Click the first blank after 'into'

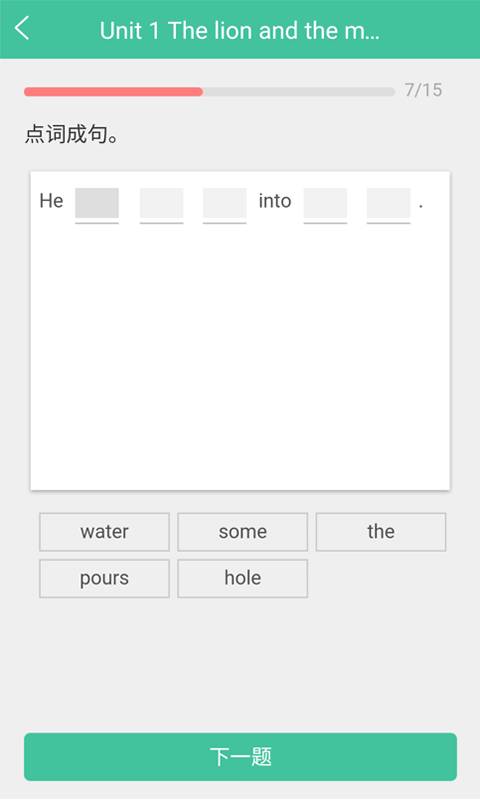(x=325, y=204)
